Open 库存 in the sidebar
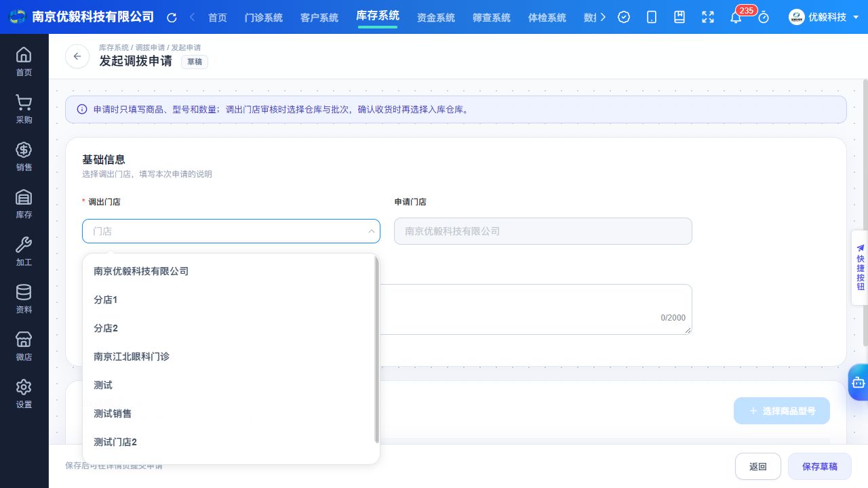Image resolution: width=868 pixels, height=488 pixels. click(24, 204)
